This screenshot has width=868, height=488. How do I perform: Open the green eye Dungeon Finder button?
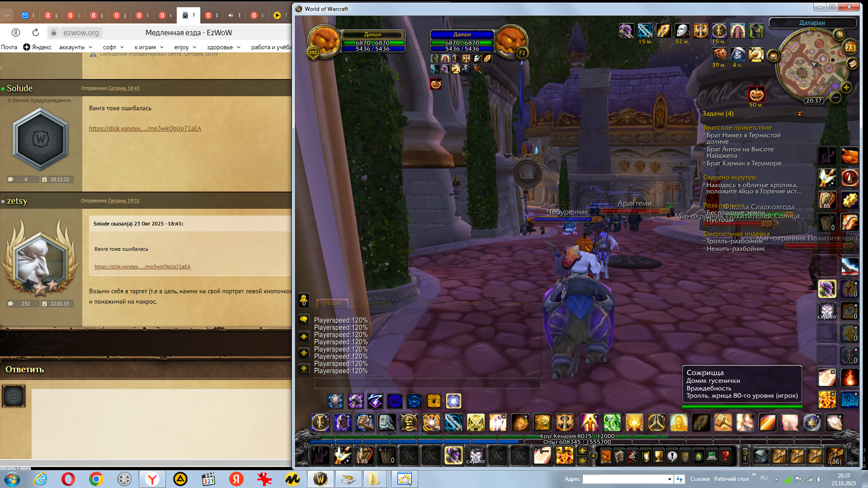(698, 456)
